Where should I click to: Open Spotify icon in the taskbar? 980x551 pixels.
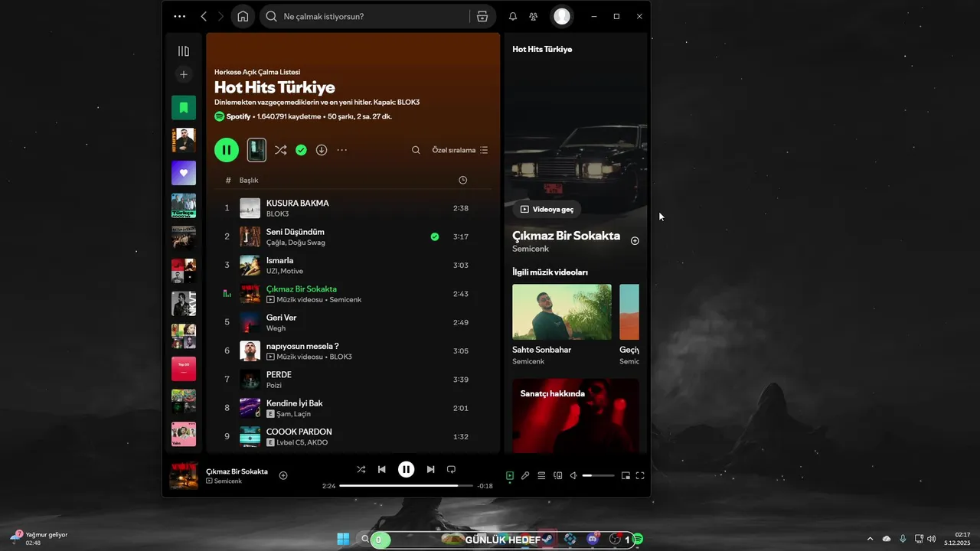pyautogui.click(x=638, y=540)
